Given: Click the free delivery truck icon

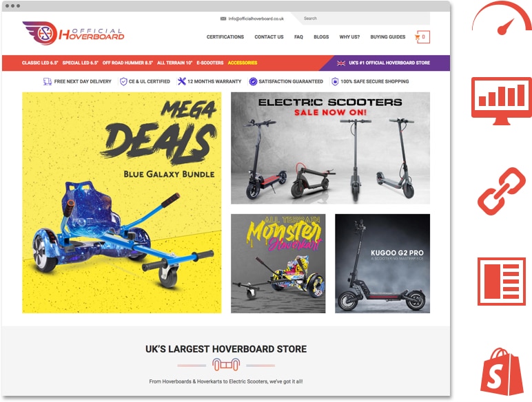Looking at the screenshot, I should pyautogui.click(x=48, y=81).
